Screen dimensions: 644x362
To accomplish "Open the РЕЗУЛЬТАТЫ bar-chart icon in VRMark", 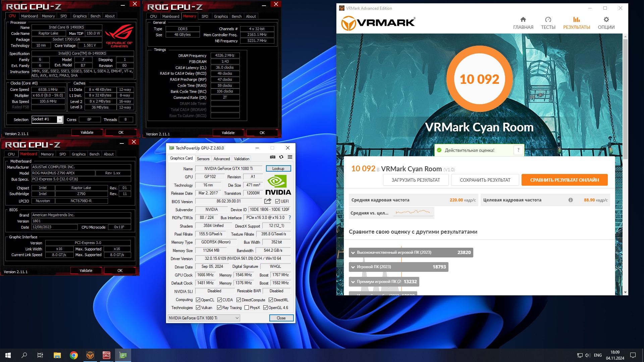I will pyautogui.click(x=576, y=19).
